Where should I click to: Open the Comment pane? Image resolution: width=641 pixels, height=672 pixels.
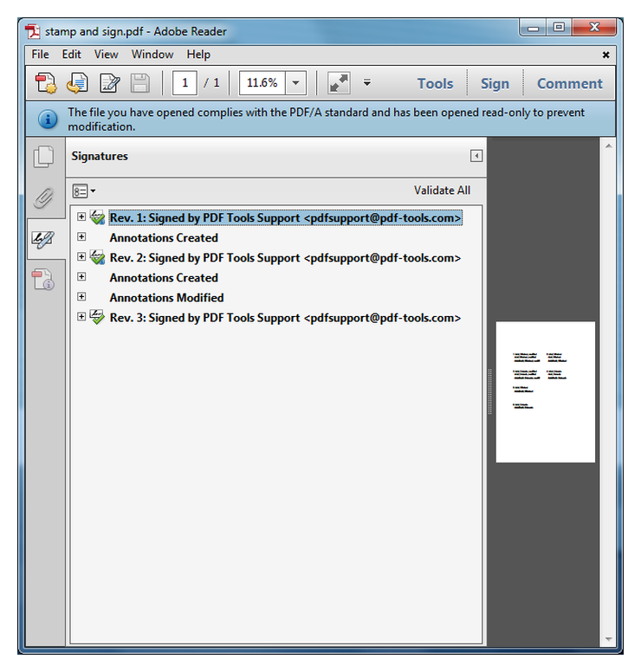coord(570,84)
